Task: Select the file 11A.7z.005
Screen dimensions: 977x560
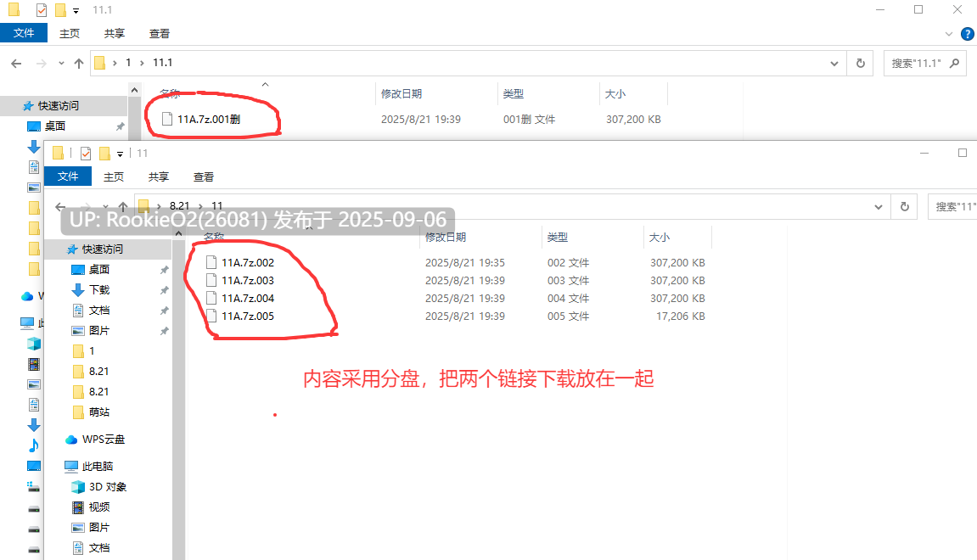Action: click(248, 316)
